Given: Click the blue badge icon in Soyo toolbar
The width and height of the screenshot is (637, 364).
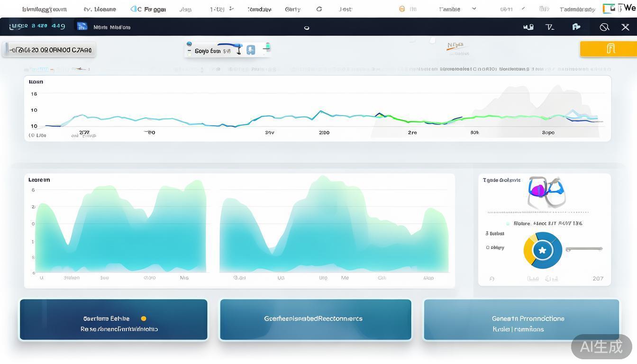Looking at the screenshot, I should pyautogui.click(x=251, y=50).
